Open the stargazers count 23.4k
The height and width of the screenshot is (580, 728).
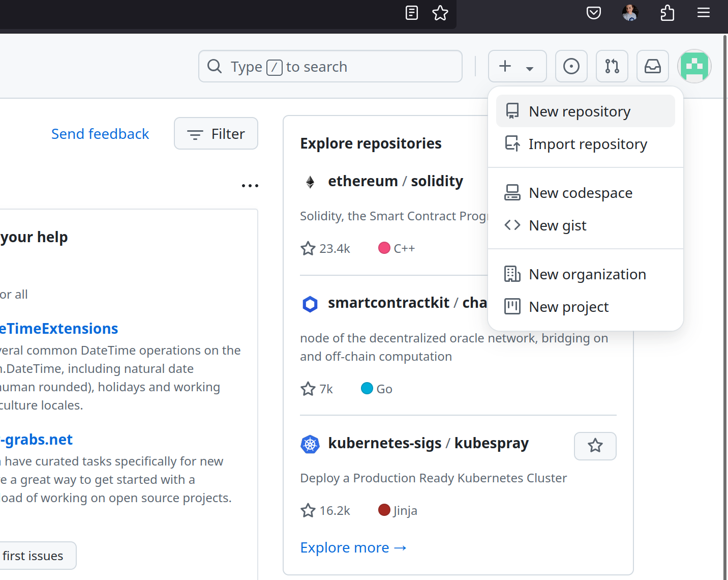pos(325,248)
